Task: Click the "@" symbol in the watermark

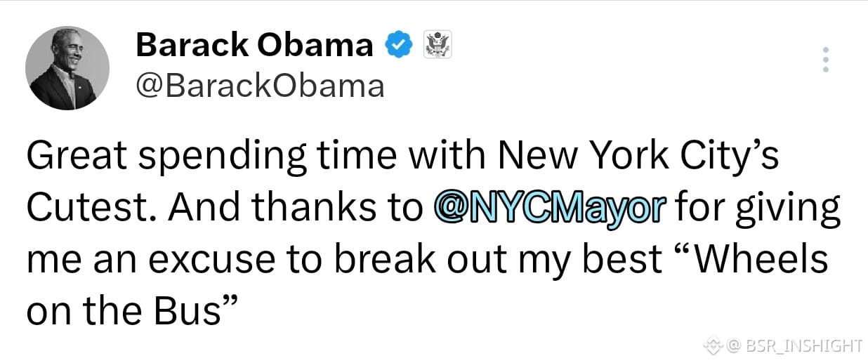Action: (x=735, y=345)
